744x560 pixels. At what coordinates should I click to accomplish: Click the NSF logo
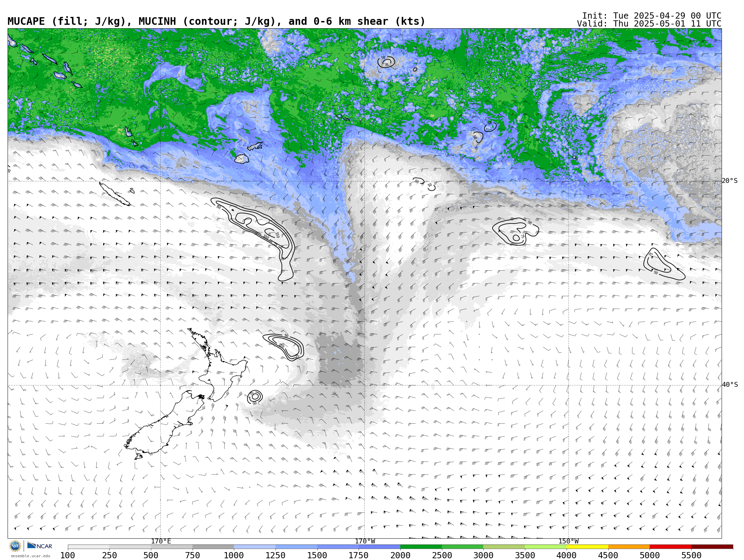pyautogui.click(x=15, y=546)
